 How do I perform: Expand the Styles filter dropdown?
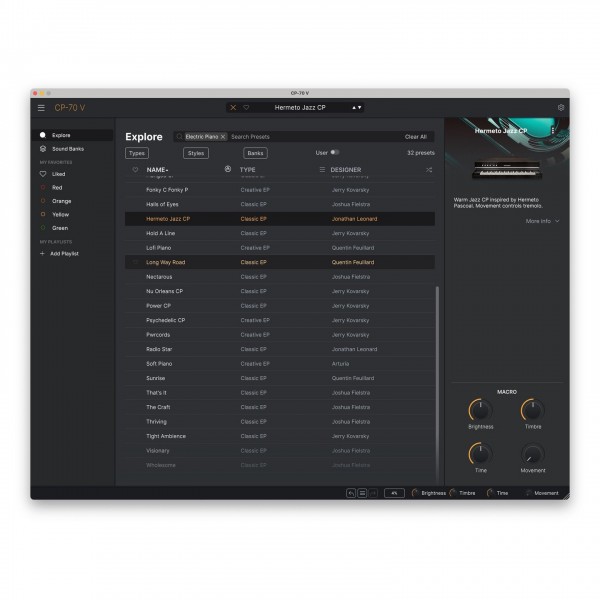pos(195,153)
